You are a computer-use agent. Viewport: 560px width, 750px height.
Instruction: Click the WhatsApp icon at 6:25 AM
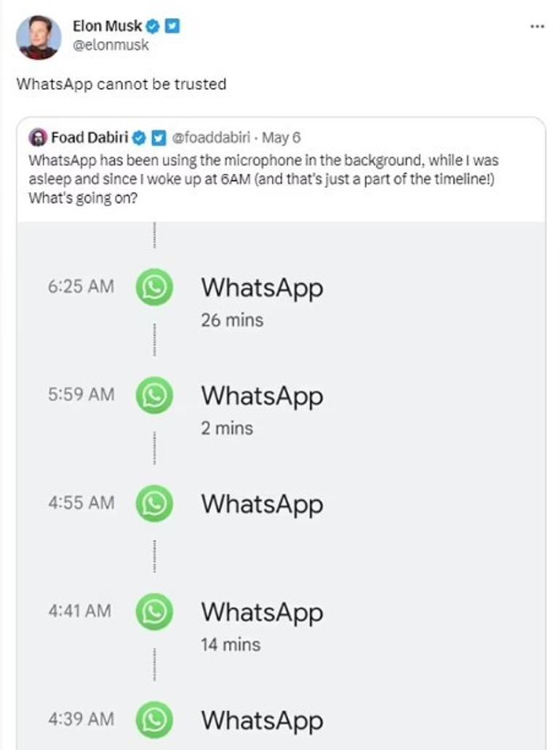click(154, 287)
